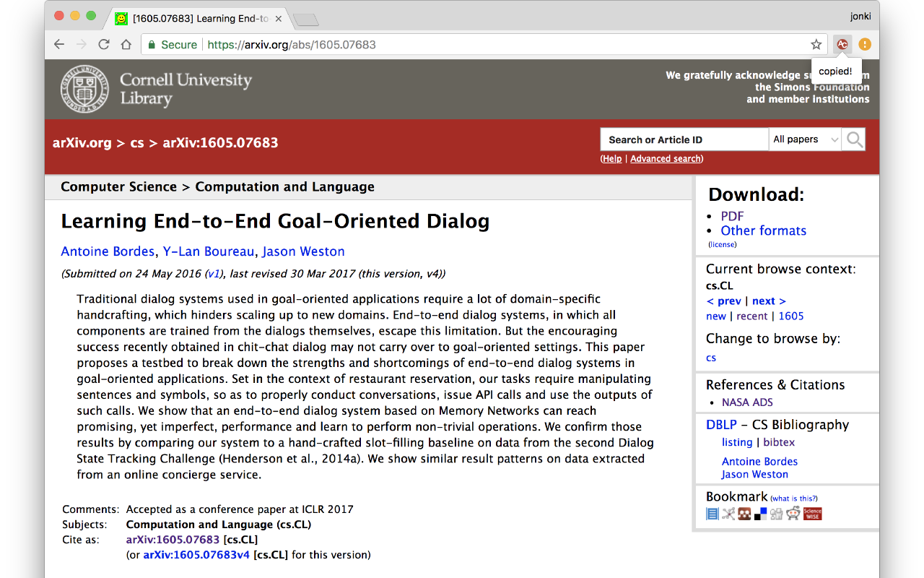The width and height of the screenshot is (924, 578).
Task: Click the Reddit alien bookmark icon
Action: tap(793, 514)
